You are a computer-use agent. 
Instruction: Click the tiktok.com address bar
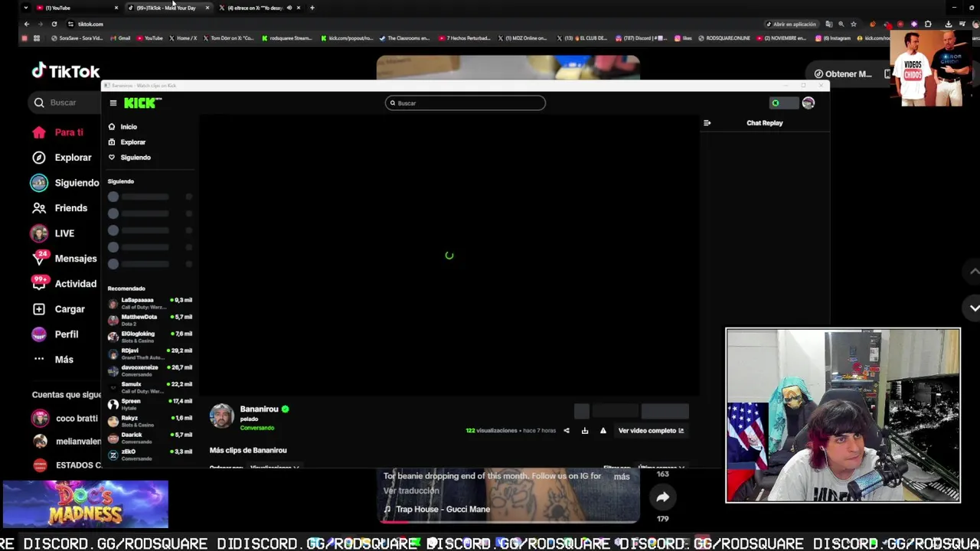click(413, 24)
